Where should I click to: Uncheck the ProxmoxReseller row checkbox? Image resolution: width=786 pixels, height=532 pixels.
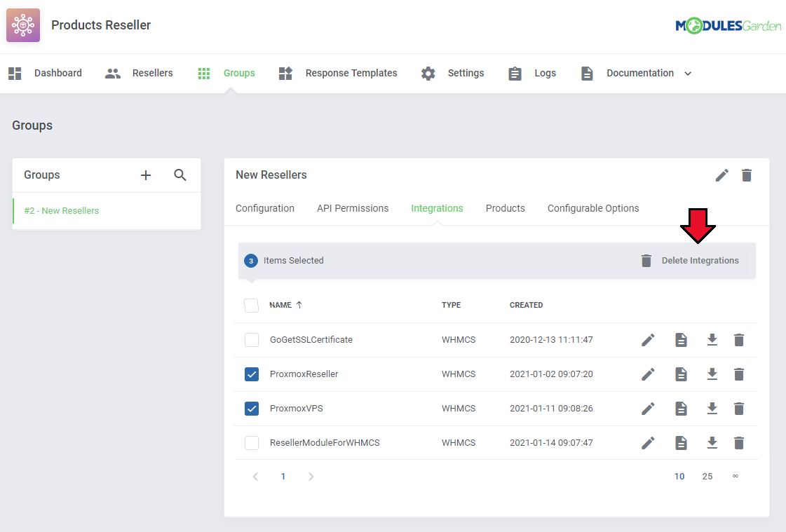[252, 374]
